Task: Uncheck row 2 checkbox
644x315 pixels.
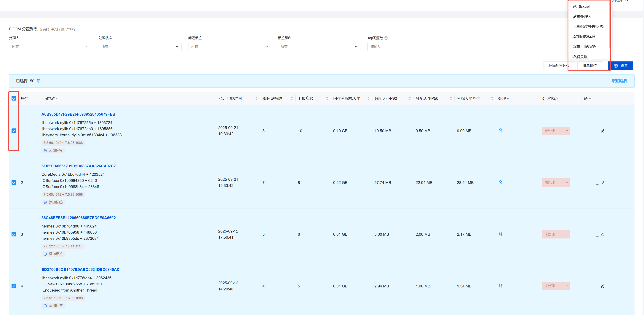Action: point(14,183)
